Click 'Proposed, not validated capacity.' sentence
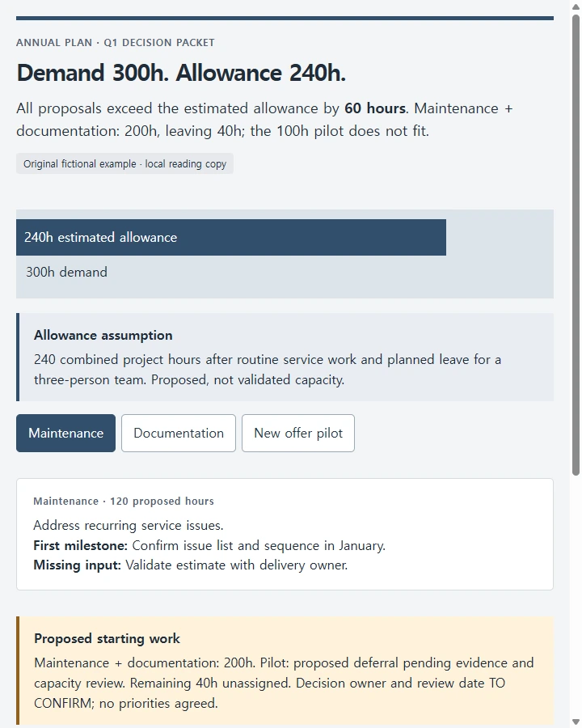Image resolution: width=582 pixels, height=728 pixels. [248, 380]
